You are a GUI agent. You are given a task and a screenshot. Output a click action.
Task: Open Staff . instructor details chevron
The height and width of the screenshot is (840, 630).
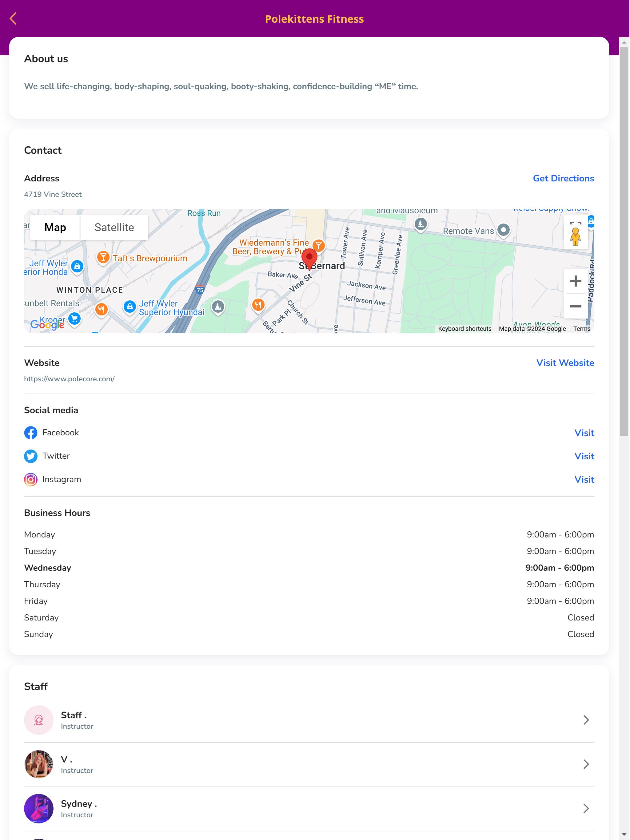point(586,720)
